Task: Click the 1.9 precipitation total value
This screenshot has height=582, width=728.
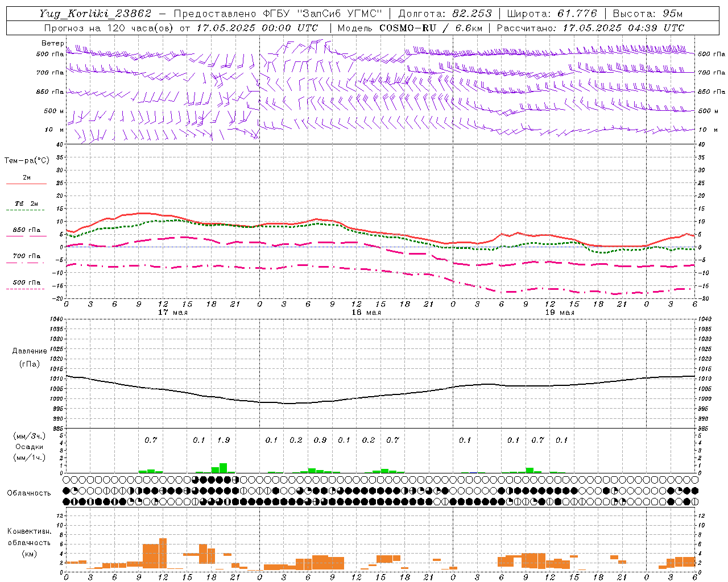Action: (x=224, y=440)
